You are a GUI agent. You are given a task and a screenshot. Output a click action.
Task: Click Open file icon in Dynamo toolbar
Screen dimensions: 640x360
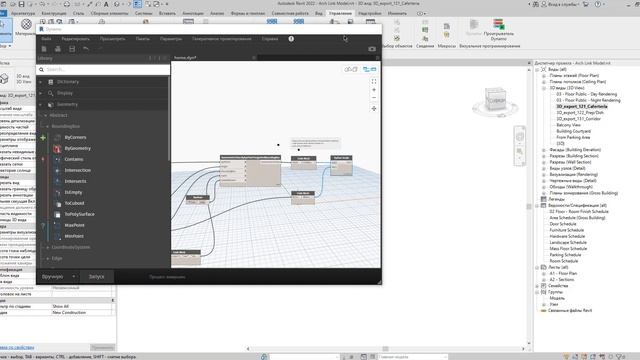pos(58,49)
